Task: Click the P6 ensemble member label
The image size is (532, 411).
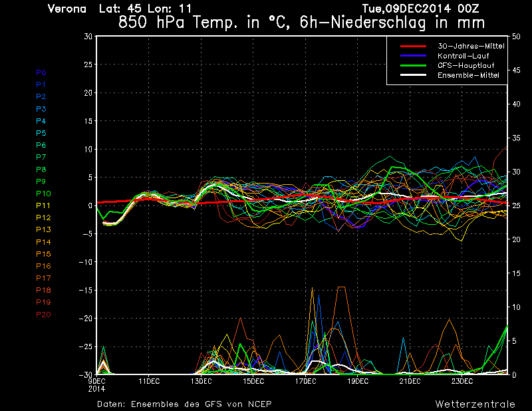Action: coord(41,145)
